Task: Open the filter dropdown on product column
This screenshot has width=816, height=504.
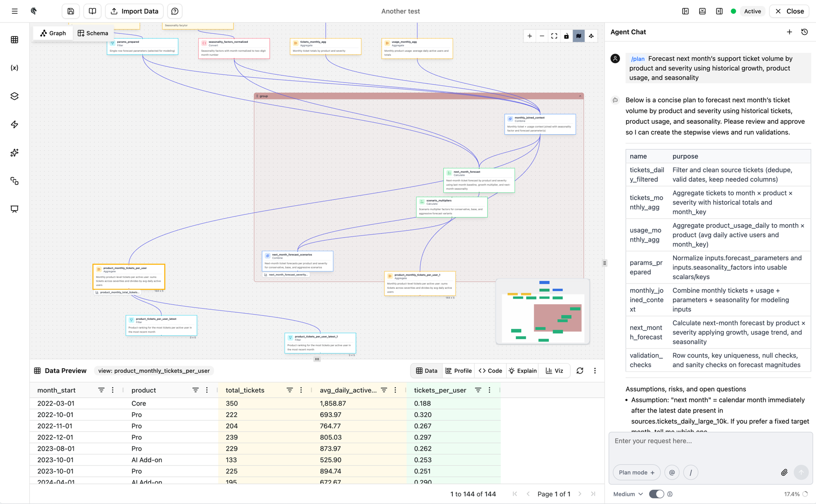Action: (195, 390)
